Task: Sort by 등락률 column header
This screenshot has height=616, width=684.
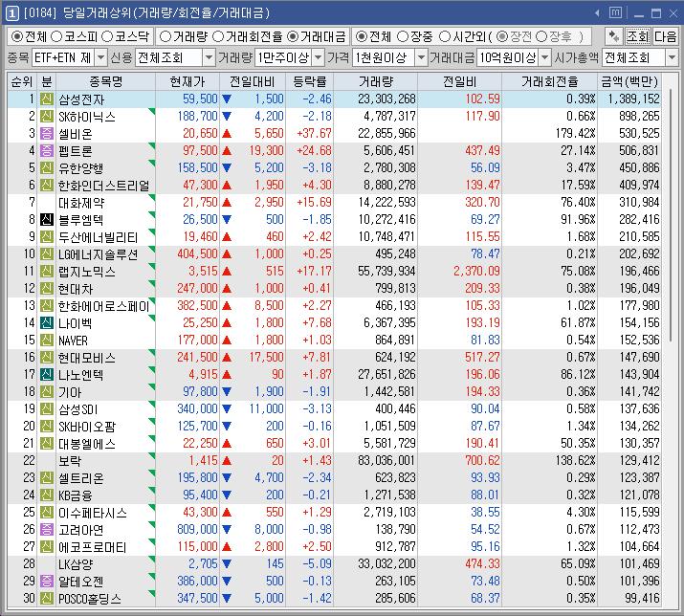Action: coord(310,81)
